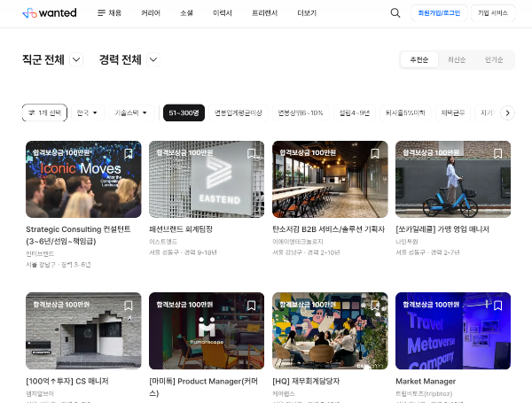Bookmark the HQ 재무회계담당자 job

click(375, 306)
